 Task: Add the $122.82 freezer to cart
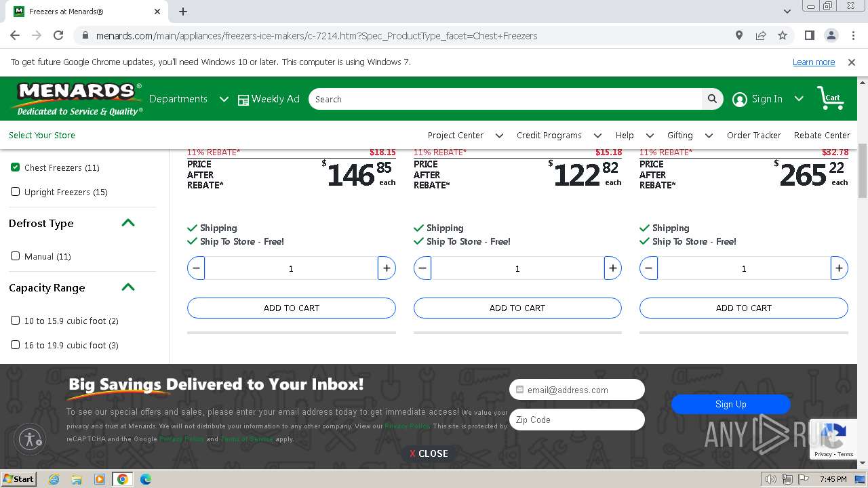pyautogui.click(x=517, y=308)
